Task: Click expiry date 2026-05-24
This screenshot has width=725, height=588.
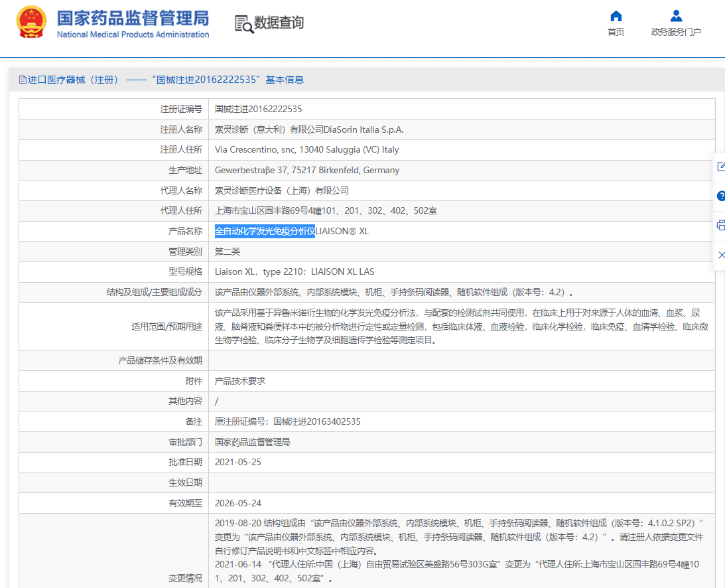Action: click(x=238, y=503)
